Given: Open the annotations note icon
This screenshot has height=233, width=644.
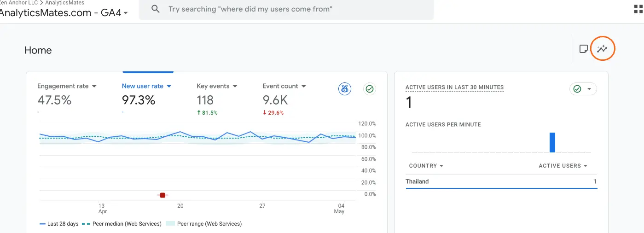Looking at the screenshot, I should click(583, 49).
